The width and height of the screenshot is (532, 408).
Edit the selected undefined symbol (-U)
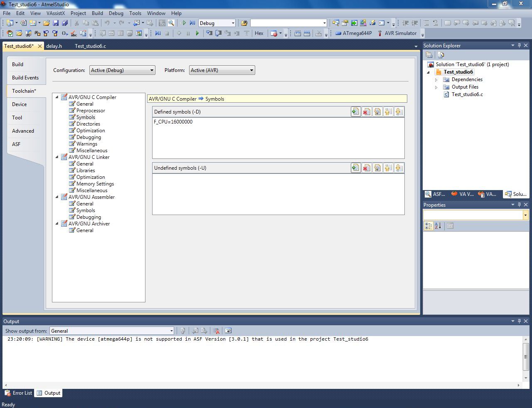[377, 168]
